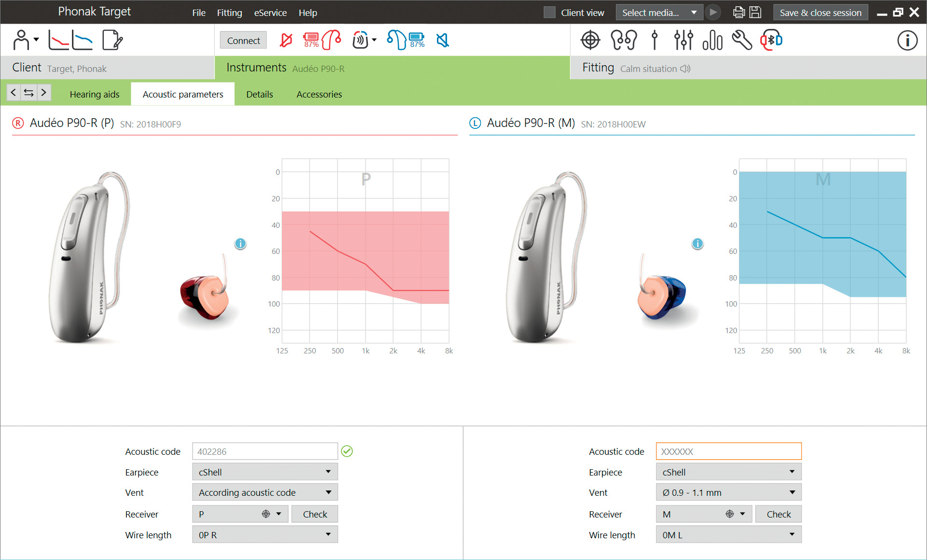Switch to the Hearing aids tab

point(95,94)
